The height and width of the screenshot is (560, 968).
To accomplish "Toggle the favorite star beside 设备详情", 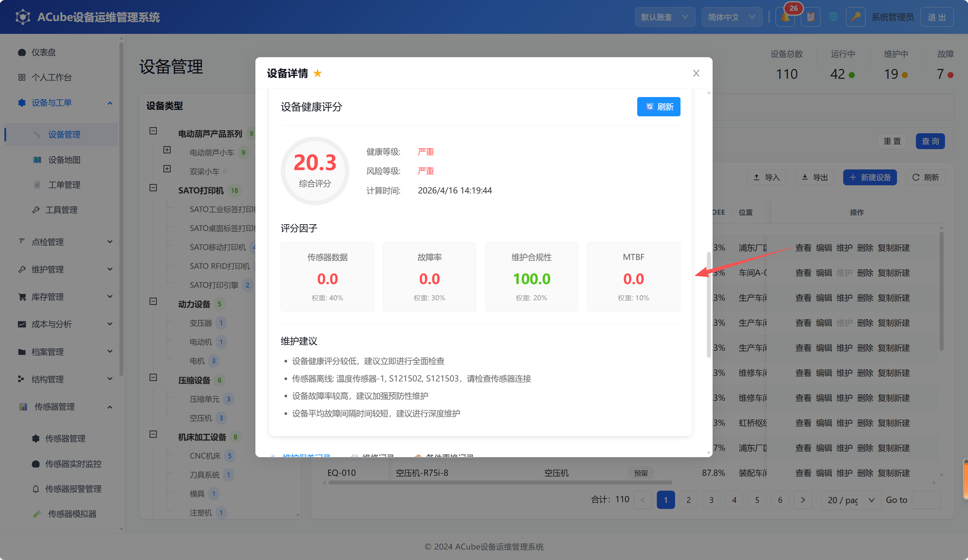I will [x=317, y=73].
